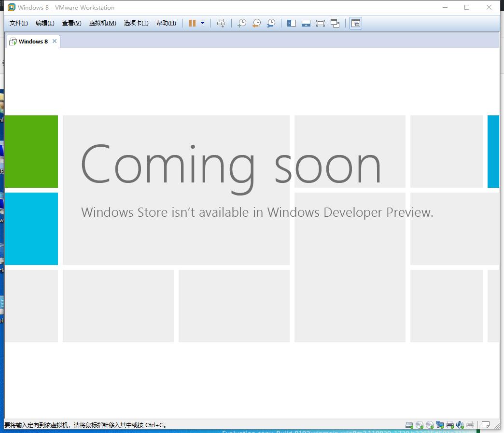The image size is (504, 433).
Task: Close the VMware Workstation window
Action: point(489,7)
